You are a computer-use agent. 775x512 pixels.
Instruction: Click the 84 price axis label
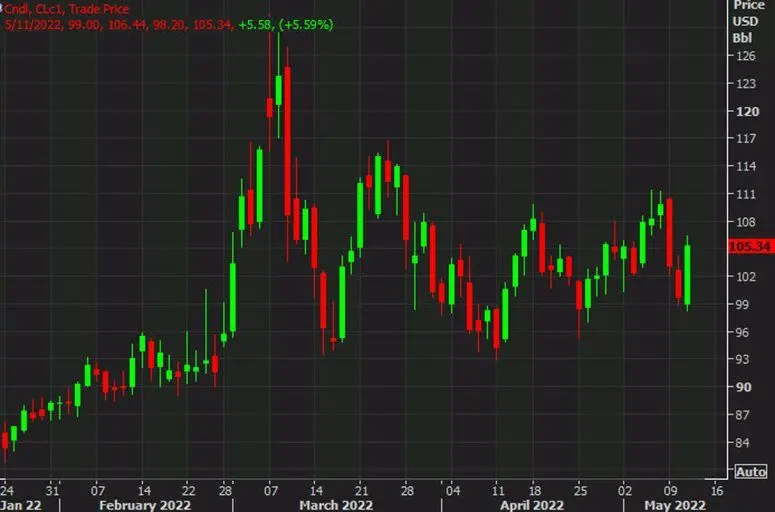744,443
